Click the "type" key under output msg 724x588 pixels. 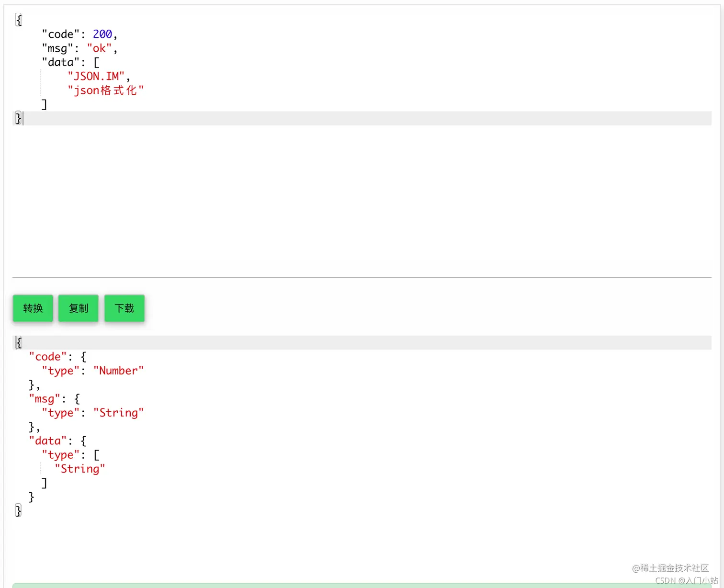[x=60, y=413]
